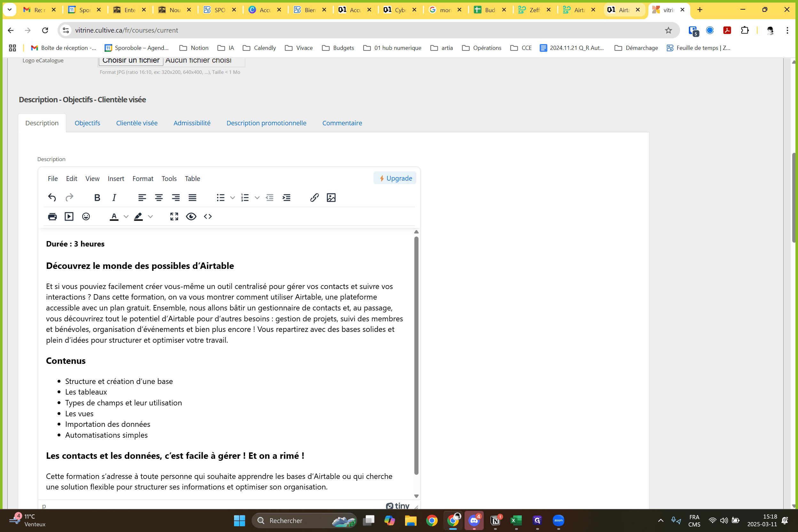
Task: Align text left
Action: [142, 198]
